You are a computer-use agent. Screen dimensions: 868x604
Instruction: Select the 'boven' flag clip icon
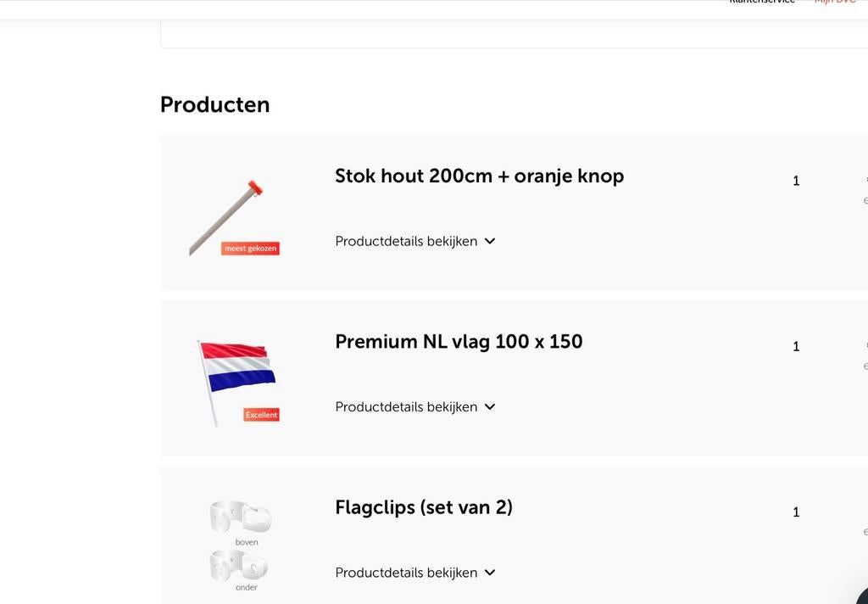[x=240, y=515]
